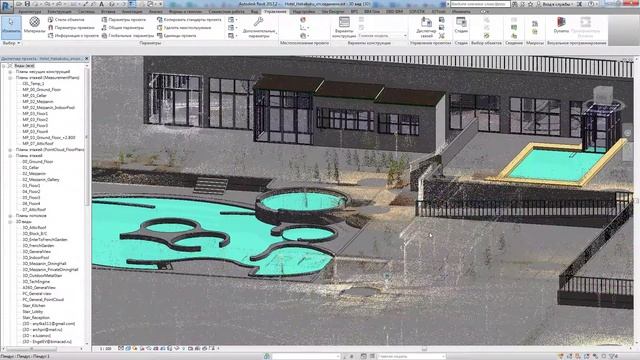Select the 3D_GeneralView view
This screenshot has width=640, height=360.
tap(37, 252)
